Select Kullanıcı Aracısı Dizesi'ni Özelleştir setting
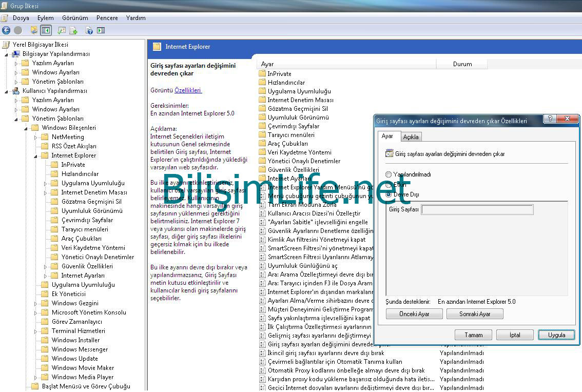Screen dimensions: 582x392 (314, 213)
